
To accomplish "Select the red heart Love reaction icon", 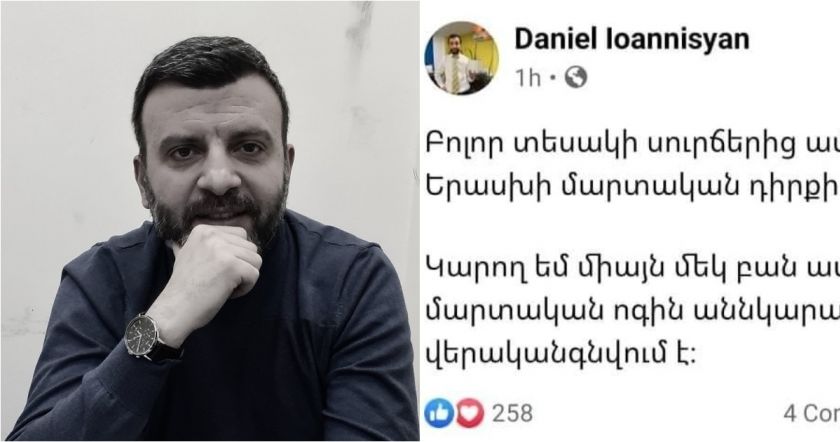I will (x=470, y=414).
